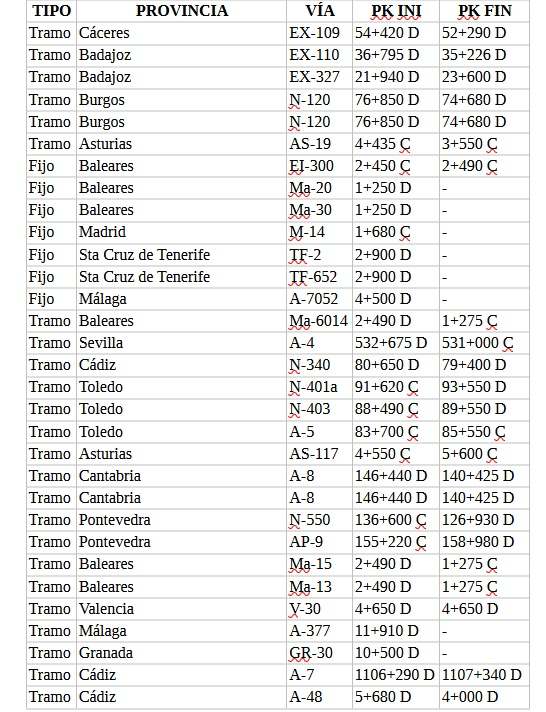Image resolution: width=546 pixels, height=712 pixels.
Task: Click the 532+675 D start point cell
Action: tap(396, 343)
